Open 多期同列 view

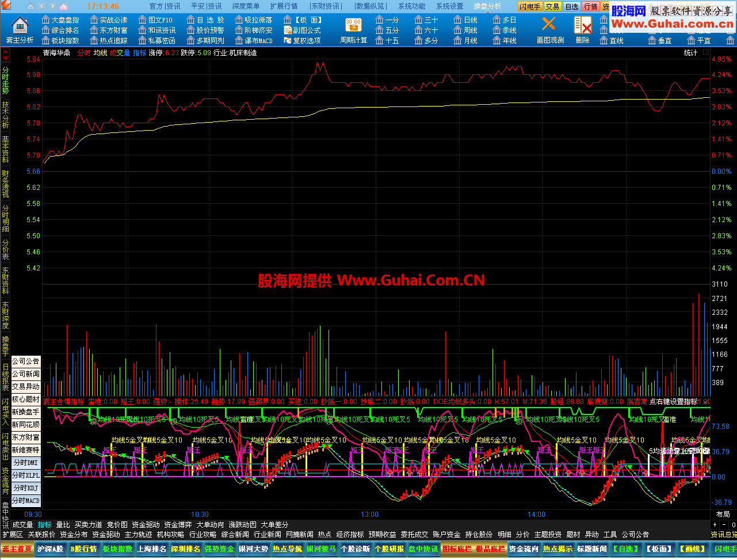(x=205, y=40)
